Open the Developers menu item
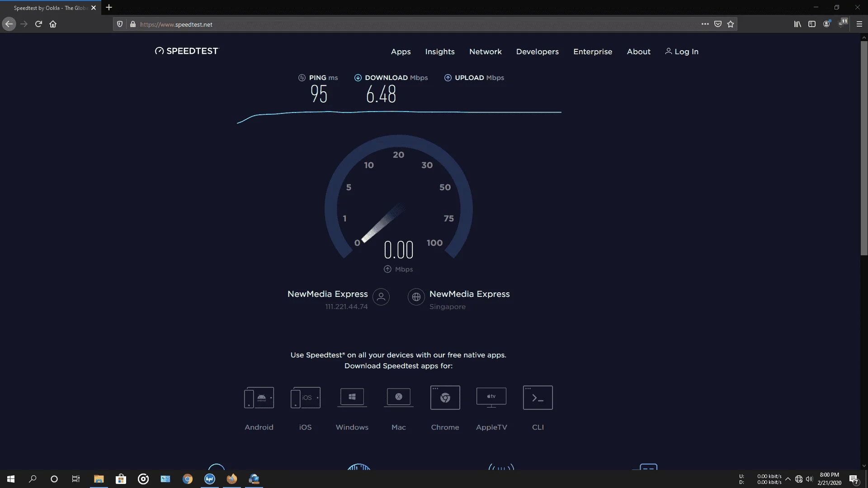This screenshot has width=868, height=488. click(537, 52)
